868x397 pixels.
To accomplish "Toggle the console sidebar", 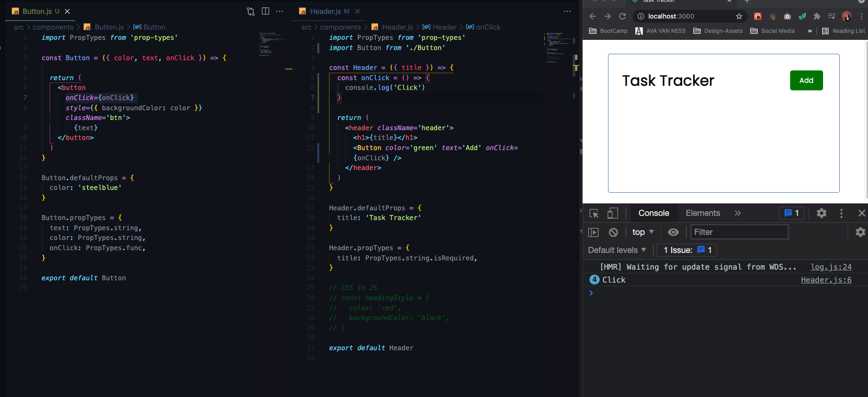I will click(594, 232).
